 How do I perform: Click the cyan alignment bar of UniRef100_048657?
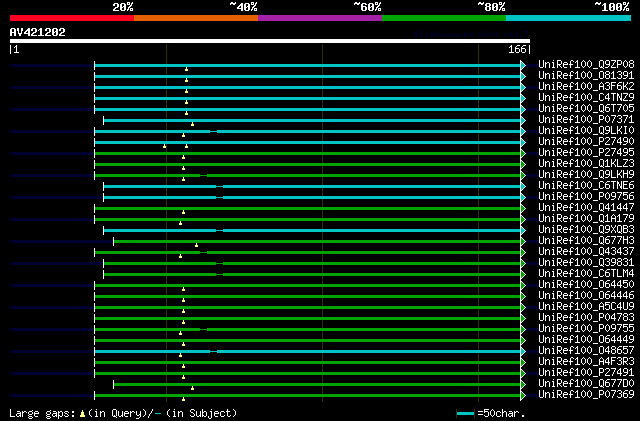[307, 352]
